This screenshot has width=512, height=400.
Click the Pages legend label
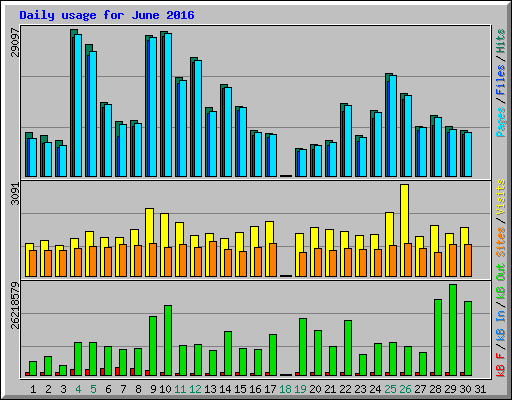501,122
